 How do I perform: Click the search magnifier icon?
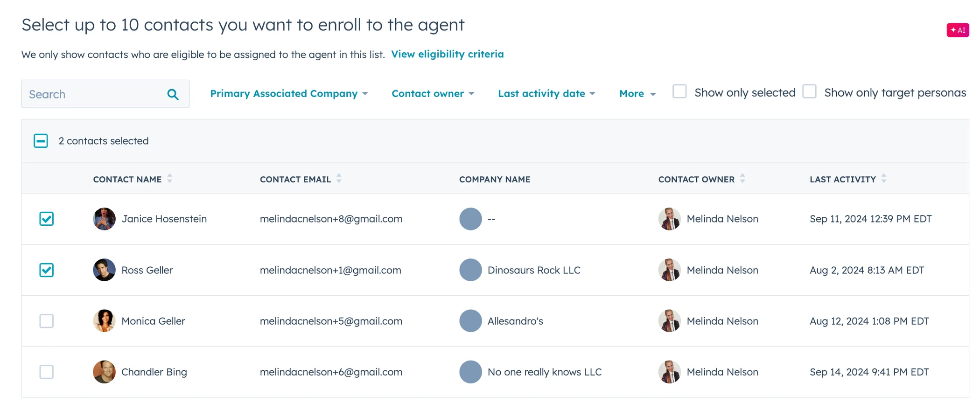click(173, 94)
